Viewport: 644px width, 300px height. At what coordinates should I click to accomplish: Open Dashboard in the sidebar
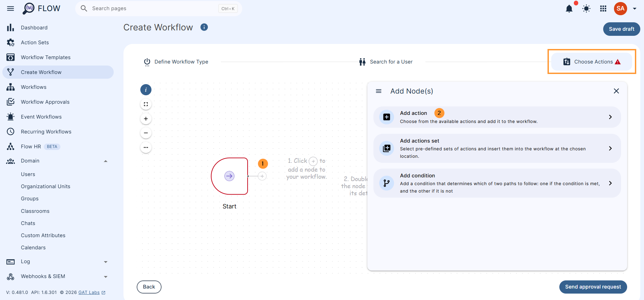coord(58,28)
